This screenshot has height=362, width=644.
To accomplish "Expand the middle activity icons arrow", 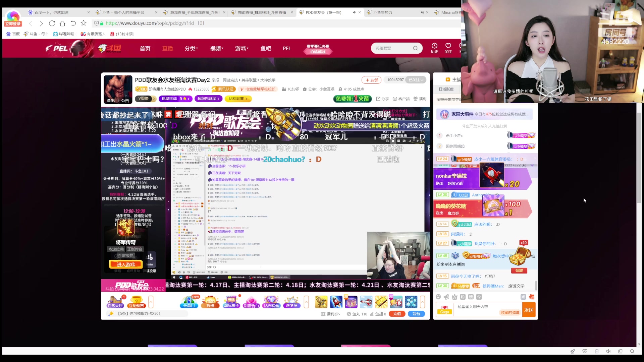I will click(x=306, y=302).
